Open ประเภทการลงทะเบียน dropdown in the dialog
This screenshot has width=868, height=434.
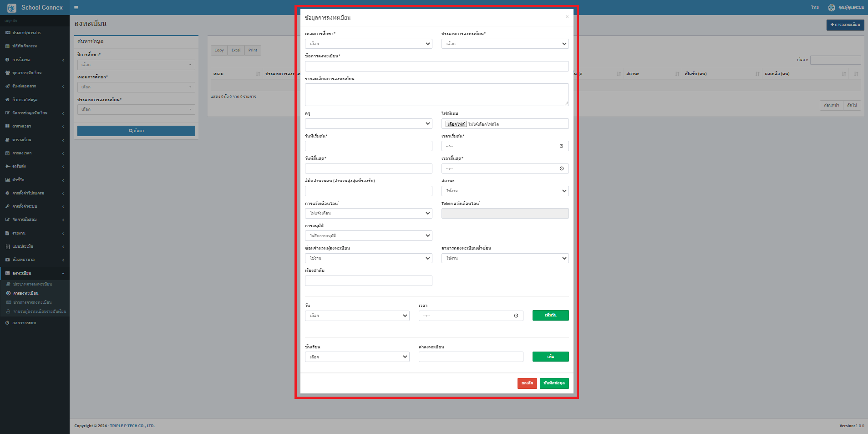505,44
